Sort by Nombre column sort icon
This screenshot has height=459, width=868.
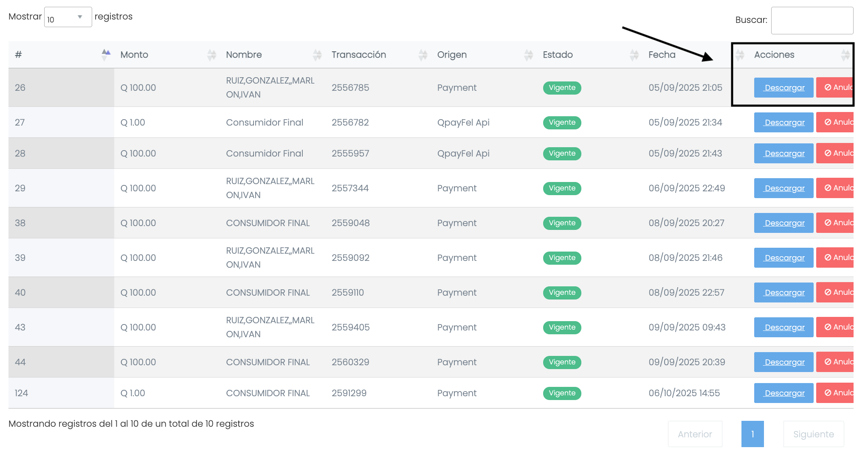coord(317,55)
